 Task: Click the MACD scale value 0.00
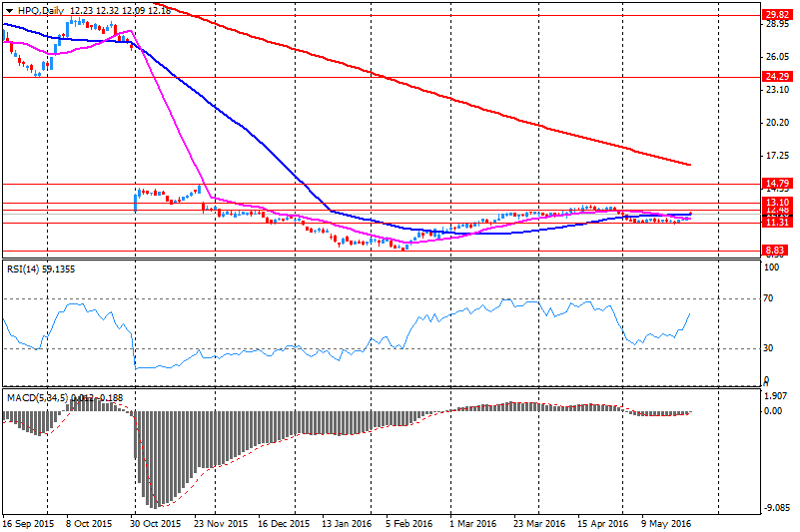773,411
